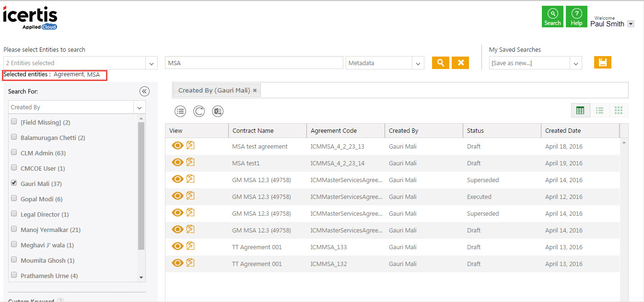Enable the Manoj Yermalkar (21) checkbox
Viewport: 644px width, 302px height.
click(14, 229)
